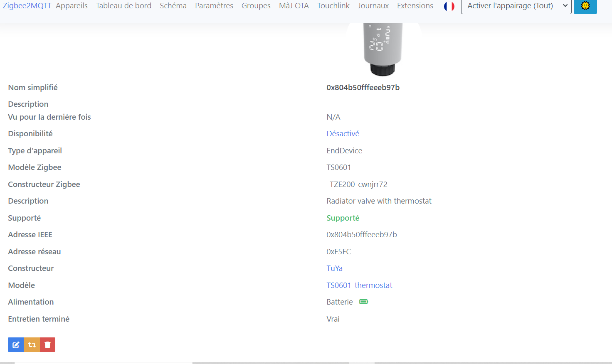Change language via the French flag icon
The height and width of the screenshot is (364, 612).
click(449, 7)
